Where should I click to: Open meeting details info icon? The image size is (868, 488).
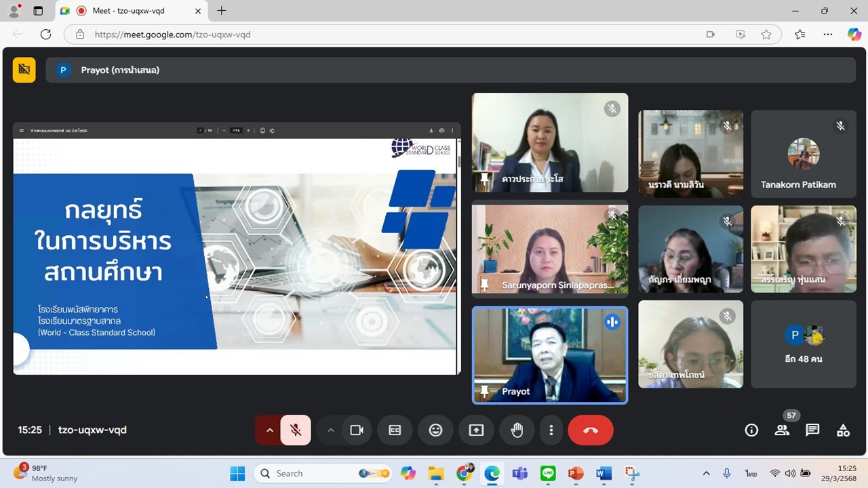(x=751, y=430)
